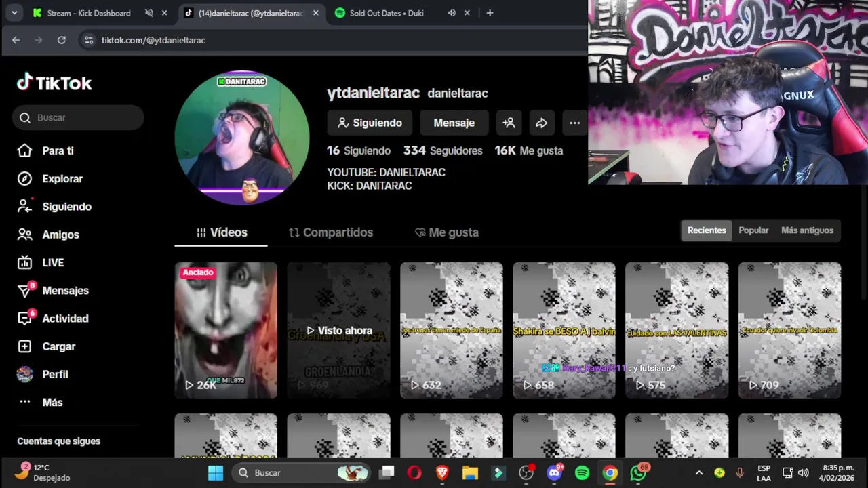This screenshot has height=488, width=868.
Task: Open the LAS VALENTINAS video with 575 views
Action: pos(676,330)
